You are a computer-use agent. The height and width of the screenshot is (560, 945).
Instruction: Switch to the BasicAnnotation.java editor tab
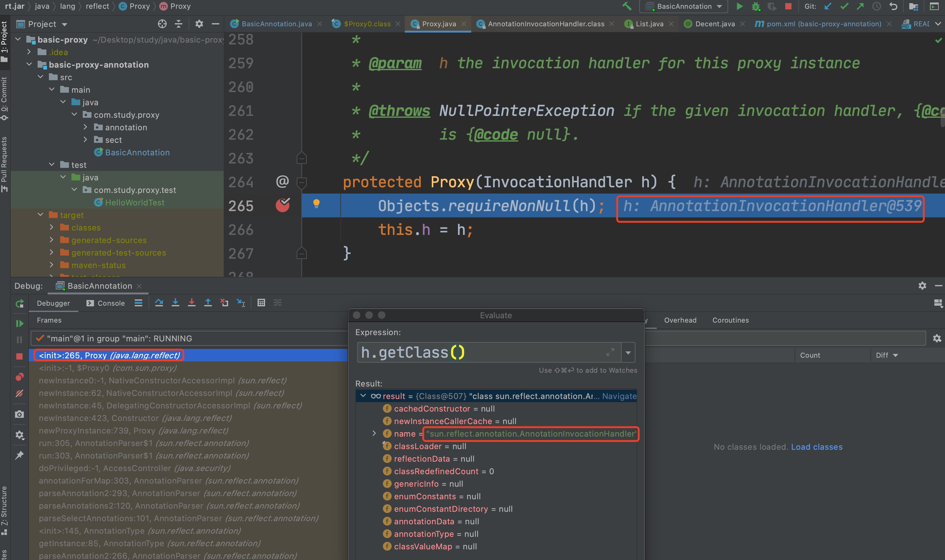277,24
